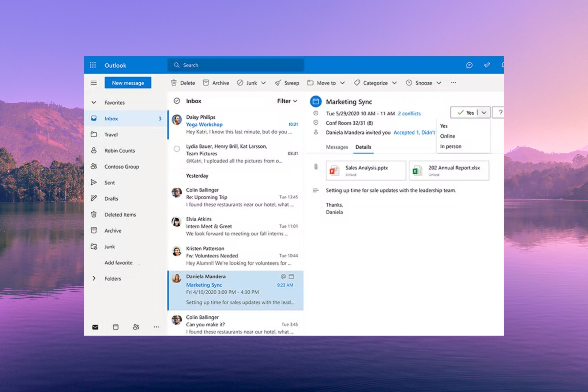This screenshot has width=588, height=392.
Task: Open 202 Annual Report.xlsx attachment
Action: pos(449,170)
